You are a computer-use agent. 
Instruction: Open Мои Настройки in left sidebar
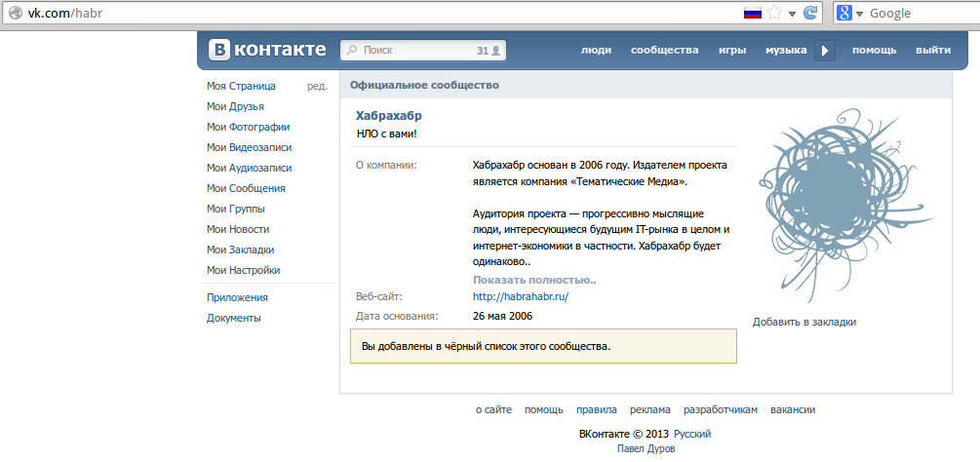tap(243, 270)
